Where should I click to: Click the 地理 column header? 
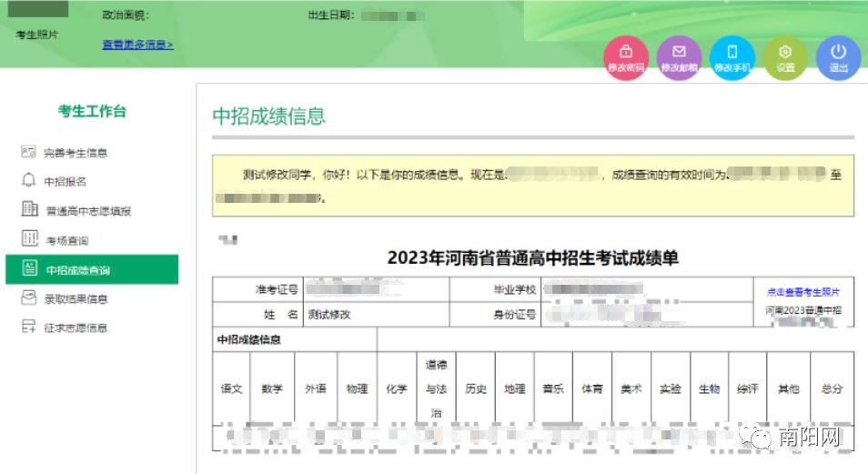pos(515,388)
